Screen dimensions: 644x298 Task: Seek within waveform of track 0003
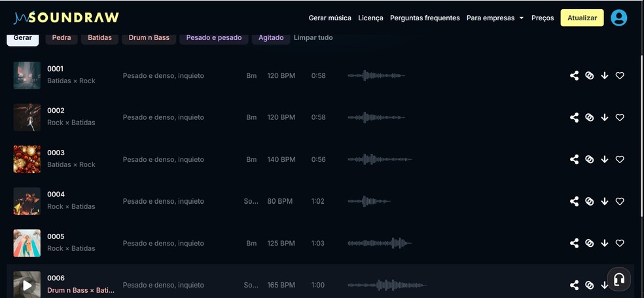pyautogui.click(x=380, y=159)
